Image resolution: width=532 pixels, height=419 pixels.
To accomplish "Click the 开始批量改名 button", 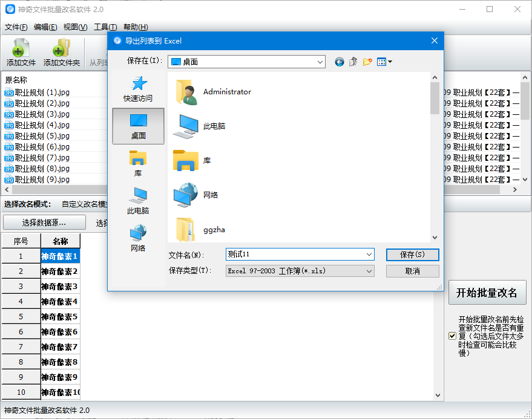I will coord(487,292).
